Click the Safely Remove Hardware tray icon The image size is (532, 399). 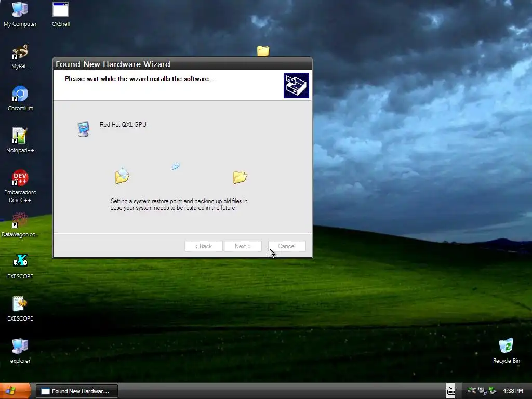coord(472,391)
